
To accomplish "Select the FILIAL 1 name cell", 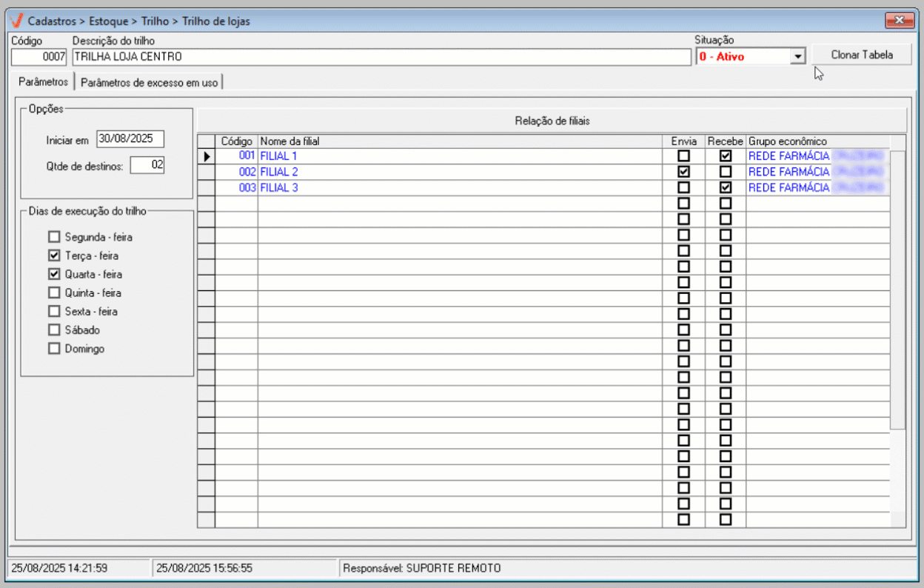I will (460, 156).
